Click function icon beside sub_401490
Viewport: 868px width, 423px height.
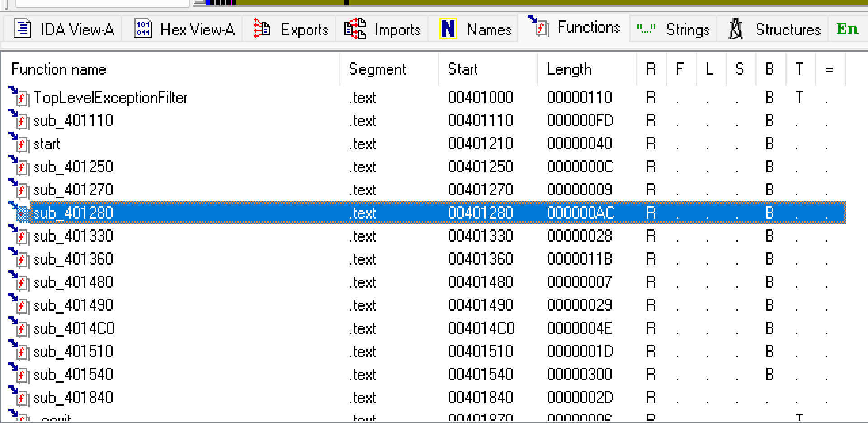[19, 304]
